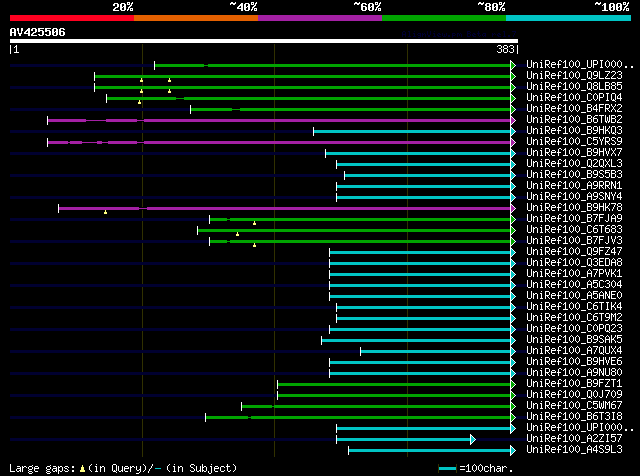Open the UniRef100_B9HKQ3 hit label
The width and height of the screenshot is (640, 476).
pyautogui.click(x=574, y=131)
